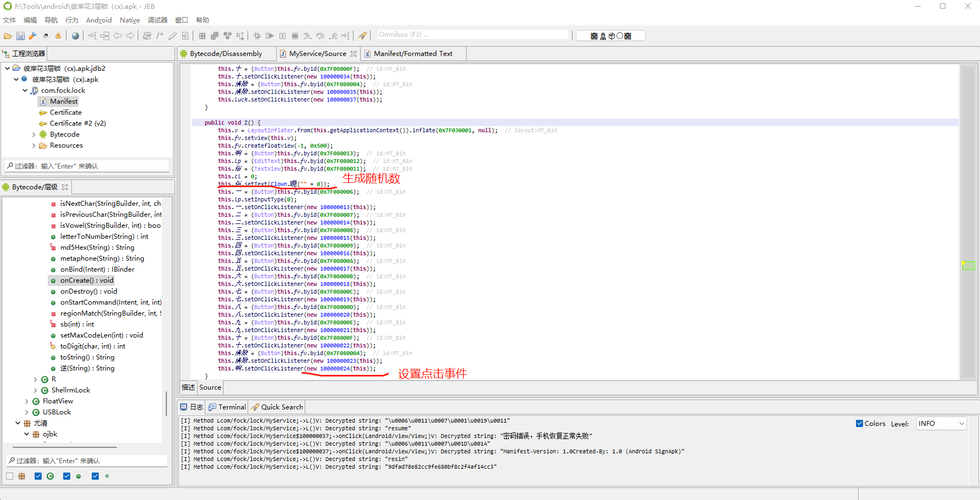Click the navigate forward right-arrow toolbar icon
Viewport: 980px width, 500px height.
point(130,36)
